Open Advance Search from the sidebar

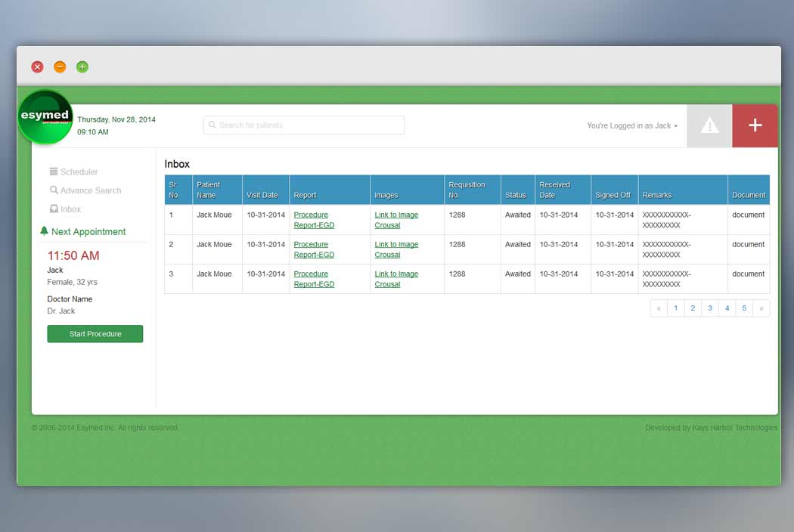pos(85,190)
